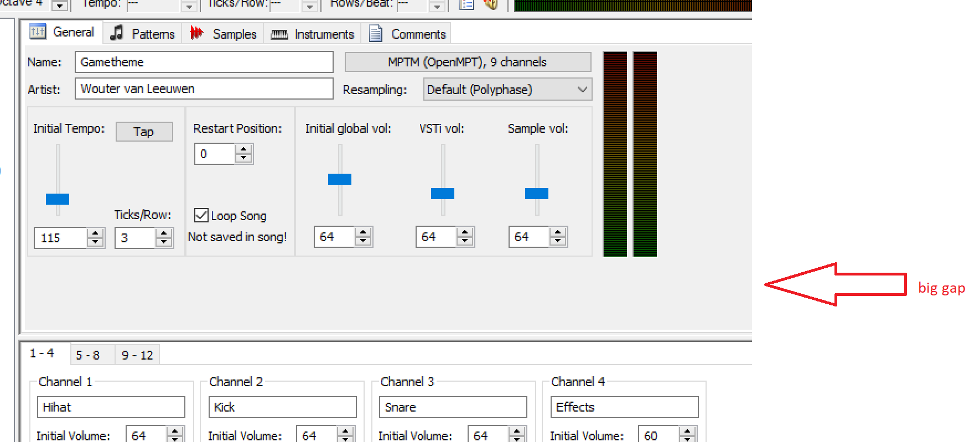This screenshot has width=980, height=442.
Task: Click the 'Not saved in song!' text
Action: 237,237
